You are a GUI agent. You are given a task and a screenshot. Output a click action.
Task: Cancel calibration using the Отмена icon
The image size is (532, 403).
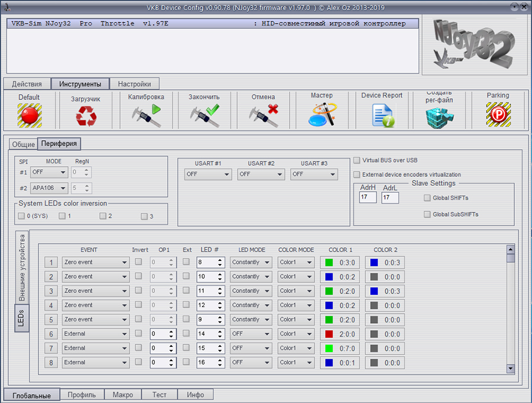click(x=263, y=114)
